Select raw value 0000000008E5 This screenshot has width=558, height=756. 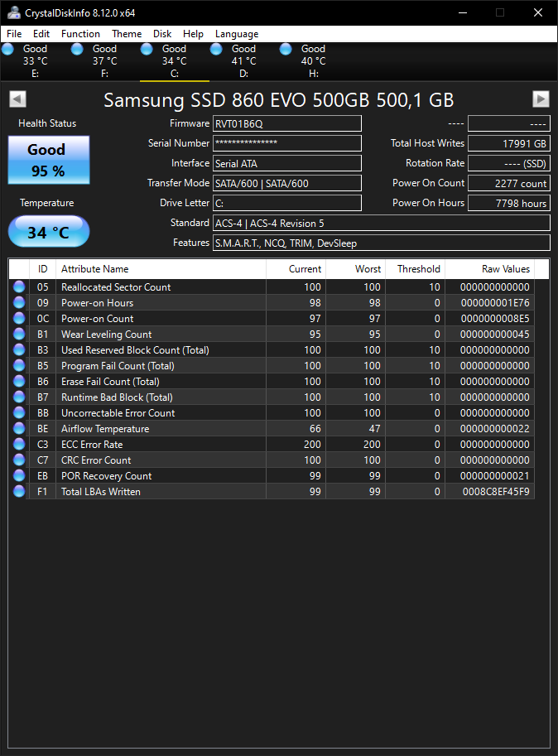point(495,319)
